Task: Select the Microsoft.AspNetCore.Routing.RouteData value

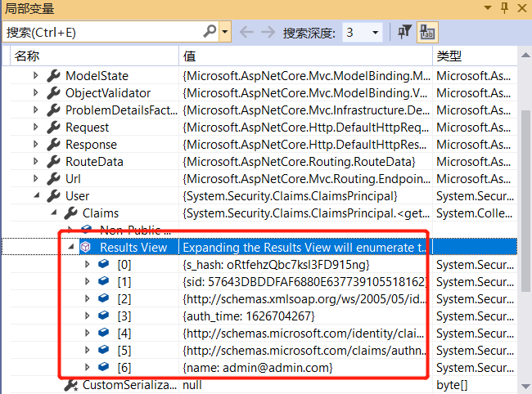Action: (299, 162)
